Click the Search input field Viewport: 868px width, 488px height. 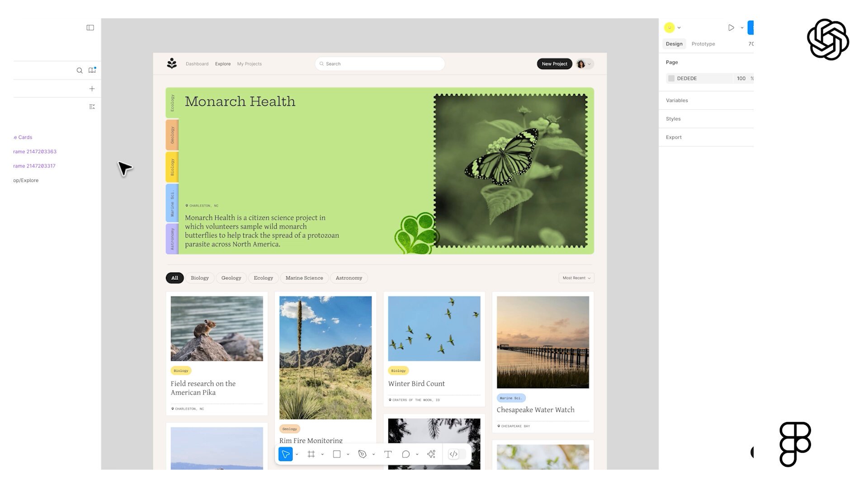point(380,64)
